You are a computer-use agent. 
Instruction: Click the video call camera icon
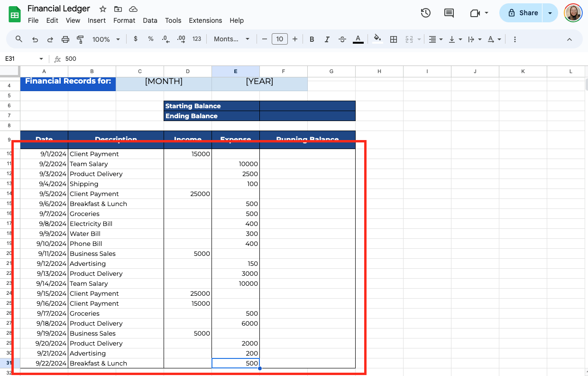(x=475, y=13)
